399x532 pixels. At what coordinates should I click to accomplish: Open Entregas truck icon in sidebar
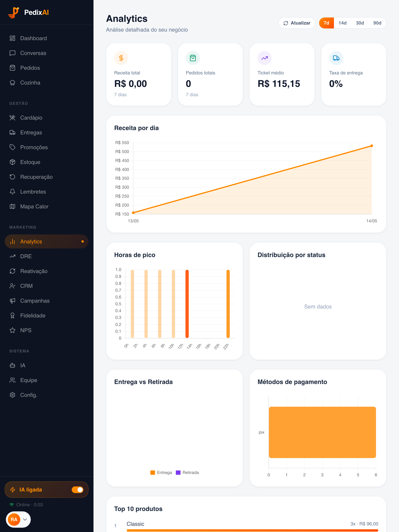[x=12, y=133]
